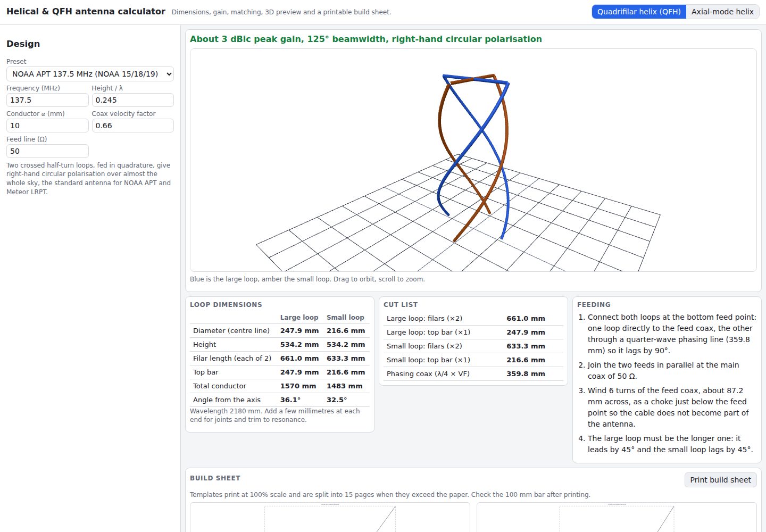
Task: Click the Coax velocity factor field
Action: pos(132,126)
